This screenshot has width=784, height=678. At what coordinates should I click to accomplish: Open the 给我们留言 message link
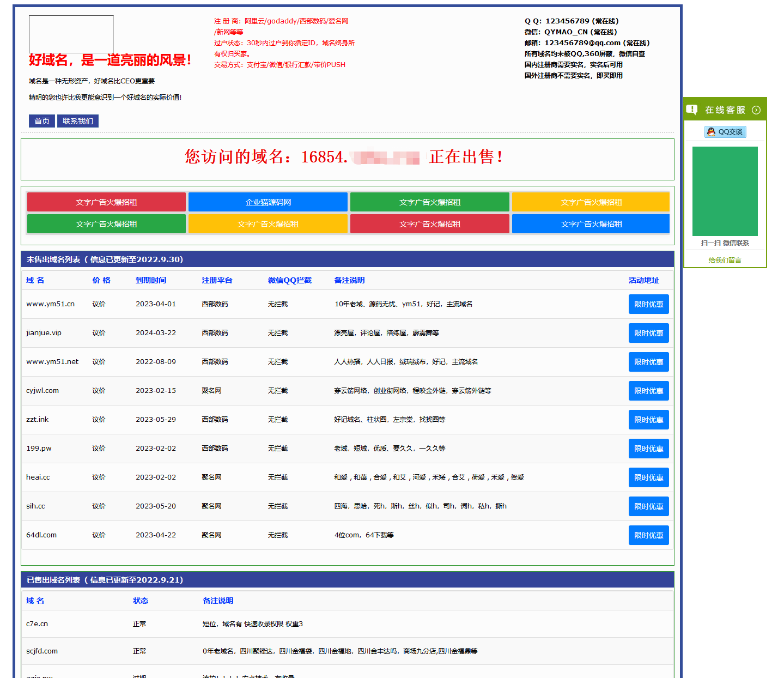tap(725, 261)
